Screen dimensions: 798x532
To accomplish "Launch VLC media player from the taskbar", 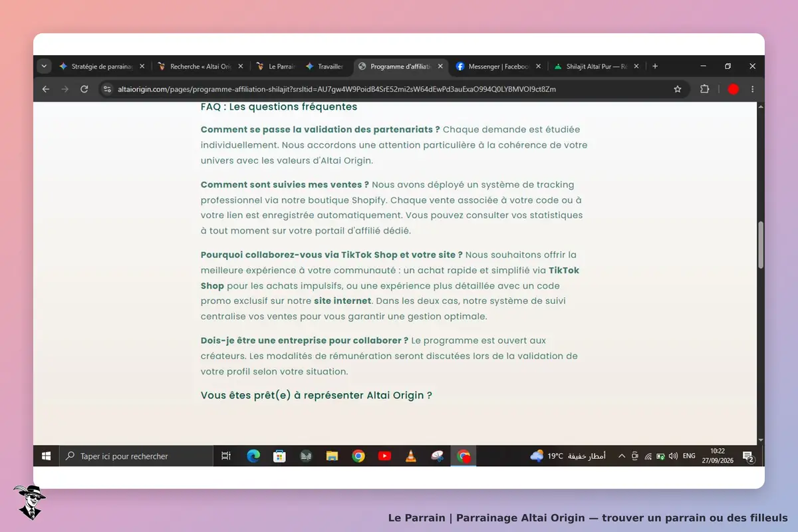I will tap(411, 456).
